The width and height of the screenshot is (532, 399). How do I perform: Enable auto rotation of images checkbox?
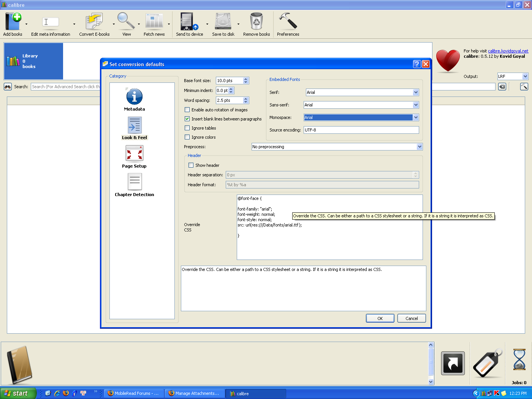(187, 110)
